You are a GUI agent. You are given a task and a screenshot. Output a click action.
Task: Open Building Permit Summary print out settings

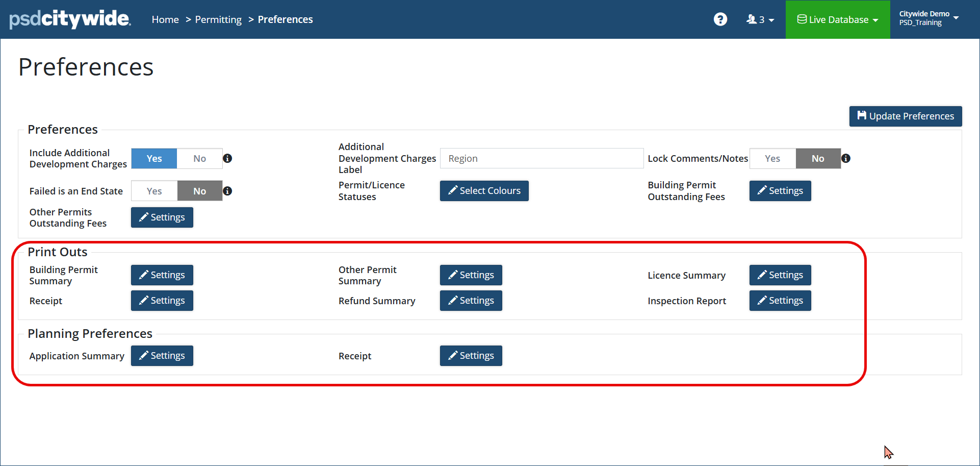click(x=162, y=275)
